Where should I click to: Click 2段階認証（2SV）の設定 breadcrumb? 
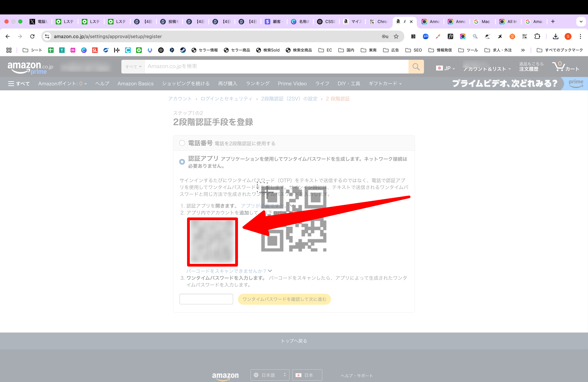pyautogui.click(x=289, y=99)
